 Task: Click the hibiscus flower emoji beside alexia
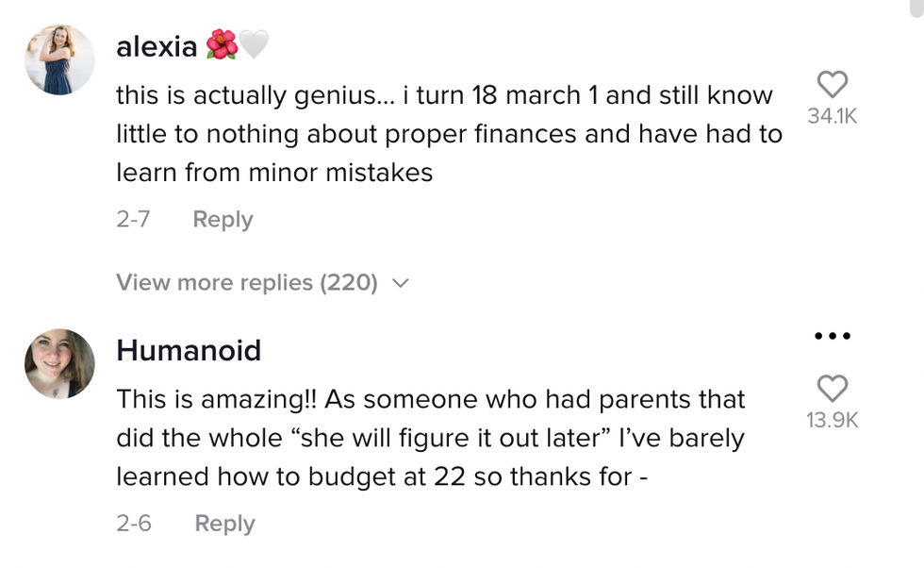(x=222, y=45)
